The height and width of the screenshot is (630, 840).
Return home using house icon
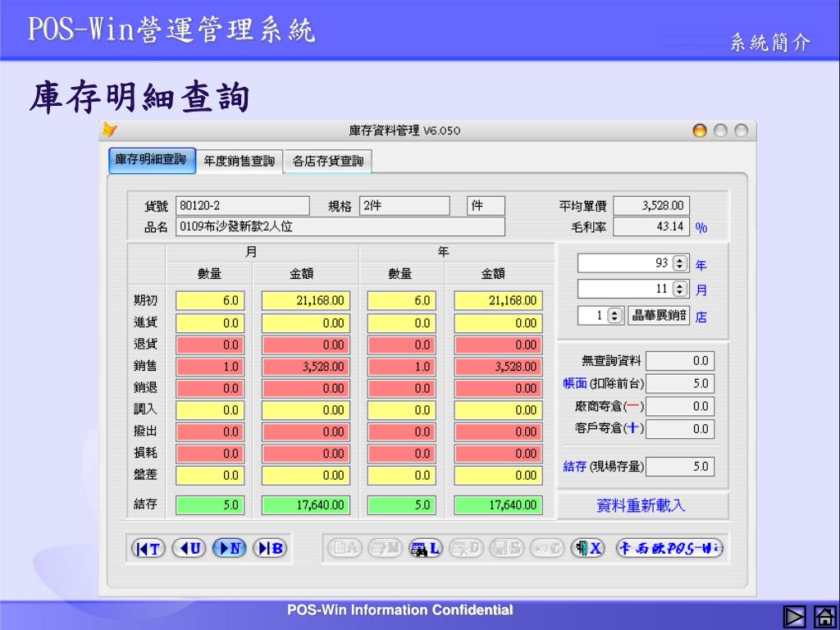click(825, 617)
